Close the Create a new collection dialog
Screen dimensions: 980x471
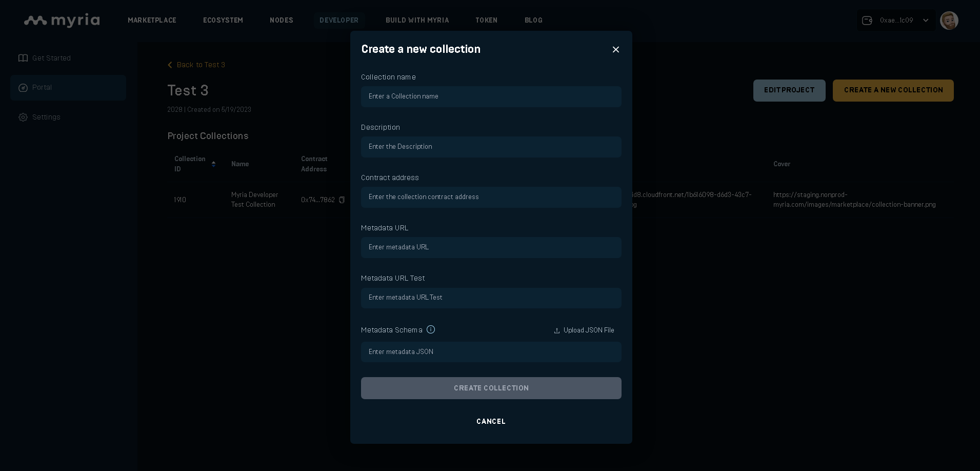pyautogui.click(x=616, y=49)
